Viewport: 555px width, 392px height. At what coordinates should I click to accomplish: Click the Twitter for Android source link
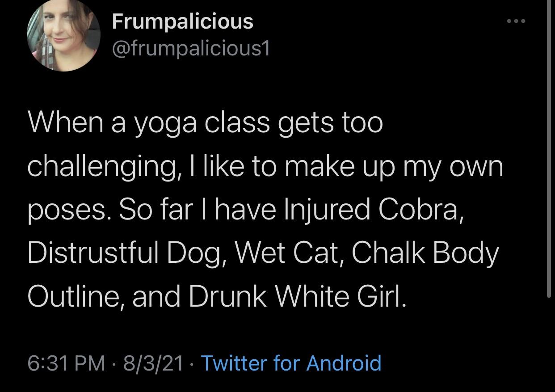pos(291,362)
